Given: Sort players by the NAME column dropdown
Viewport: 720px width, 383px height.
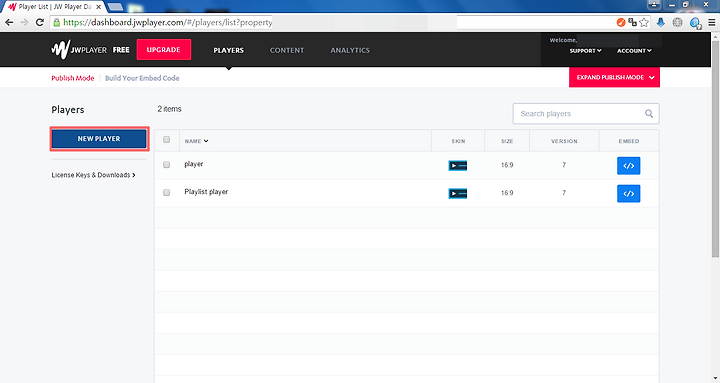Looking at the screenshot, I should click(197, 141).
